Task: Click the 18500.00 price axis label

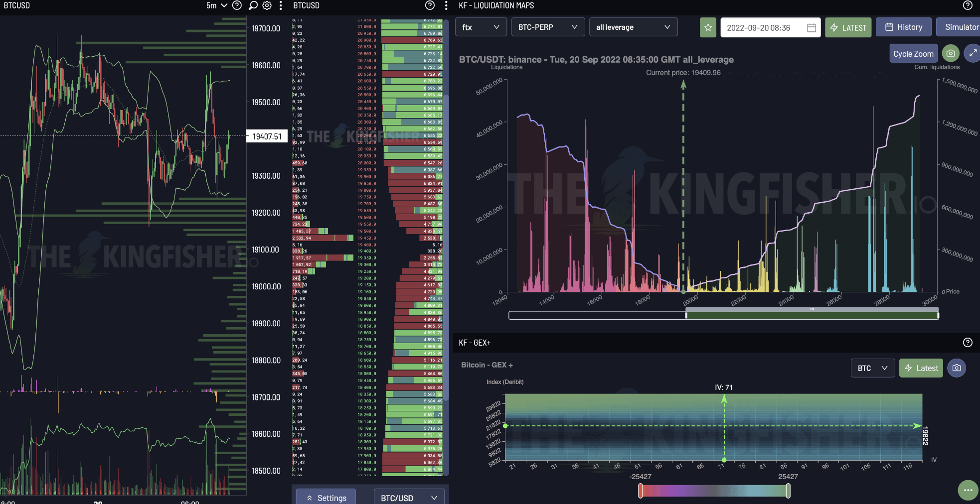Action: tap(266, 471)
